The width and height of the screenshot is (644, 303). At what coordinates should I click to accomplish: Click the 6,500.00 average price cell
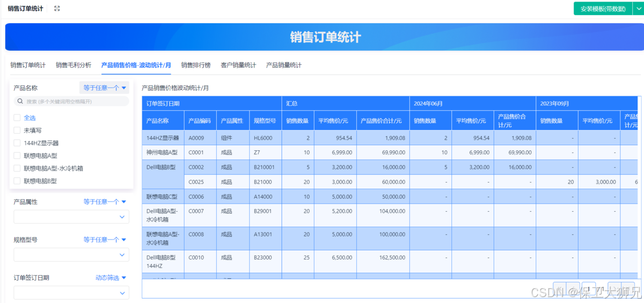click(335, 262)
